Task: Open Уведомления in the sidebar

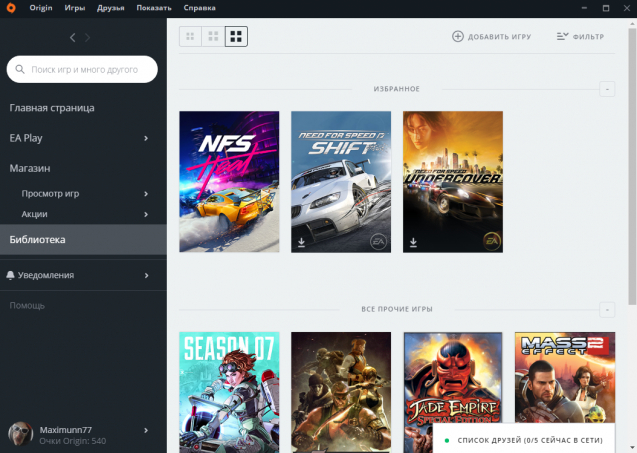Action: (x=46, y=275)
